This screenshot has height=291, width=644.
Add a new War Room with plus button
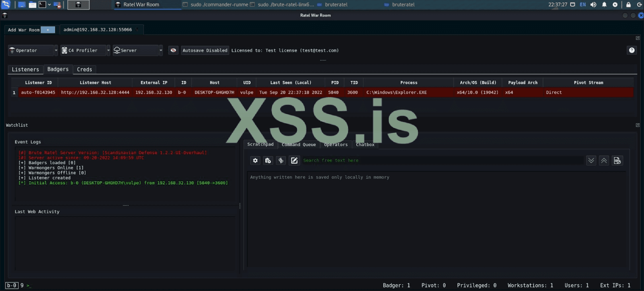48,30
